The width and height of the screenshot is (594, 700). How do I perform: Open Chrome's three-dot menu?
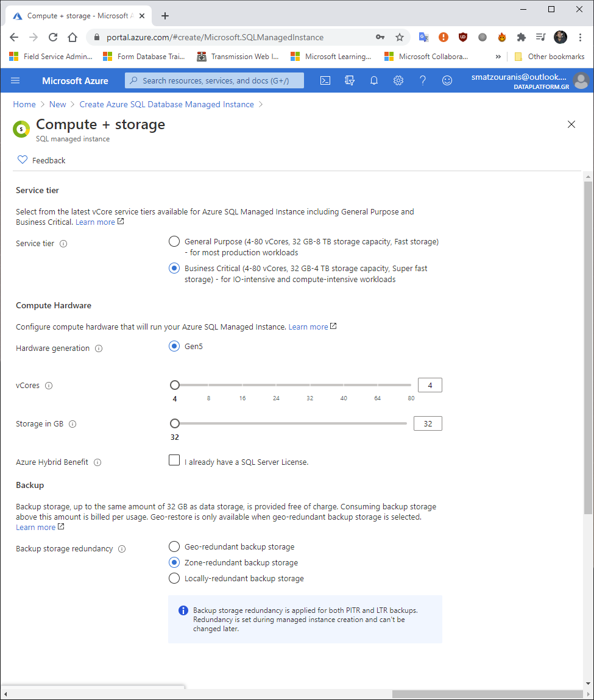581,37
